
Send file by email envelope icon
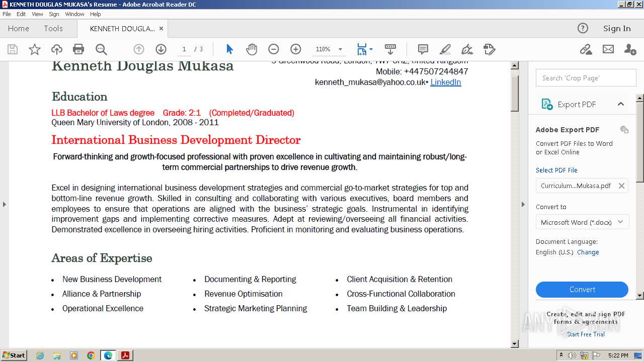[x=608, y=49]
